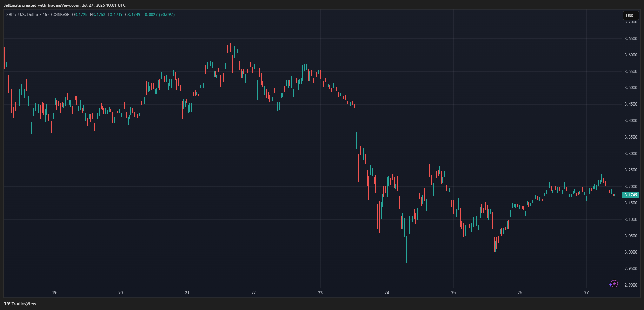Click the 3.2000 price axis label
The image size is (644, 310).
tap(631, 187)
